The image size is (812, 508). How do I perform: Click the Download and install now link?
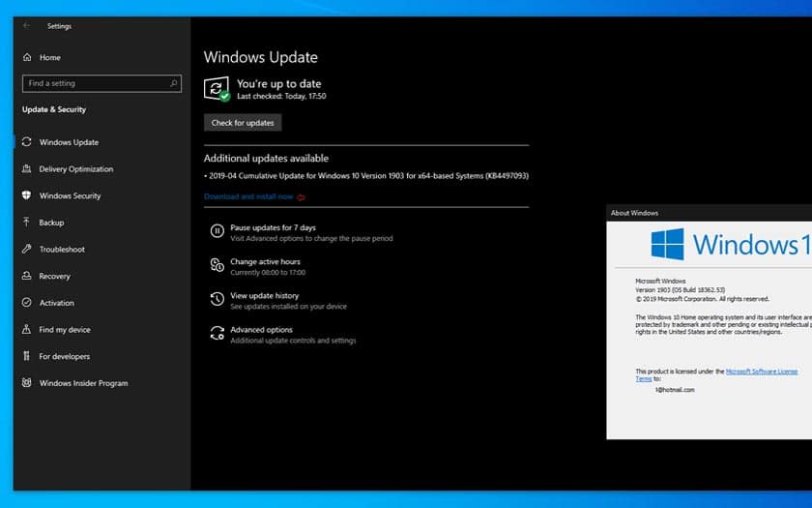(248, 196)
